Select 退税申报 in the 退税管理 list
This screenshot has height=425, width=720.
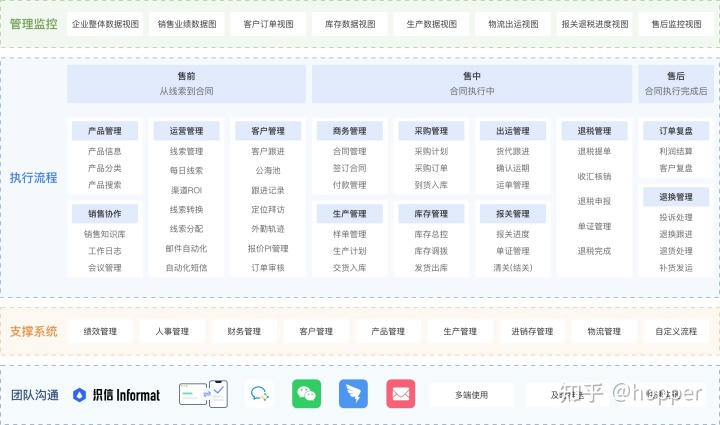pyautogui.click(x=594, y=201)
